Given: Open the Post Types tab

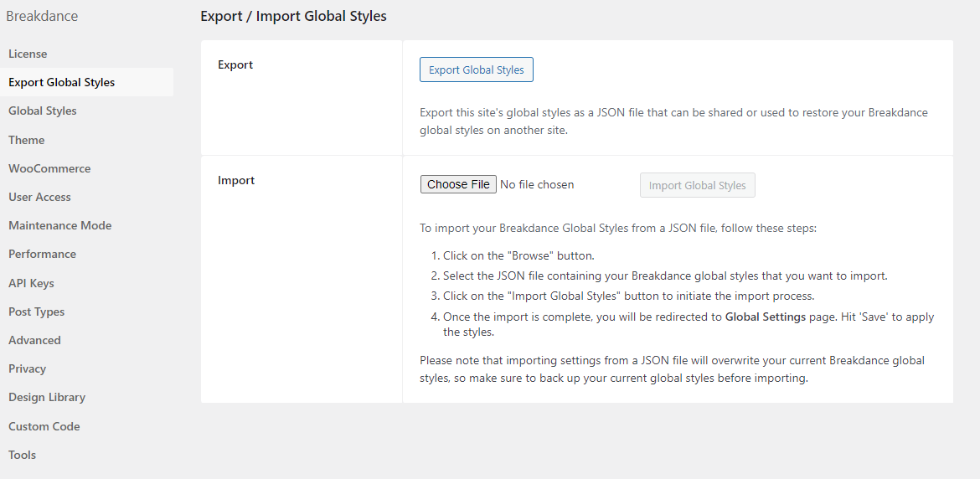Looking at the screenshot, I should pos(36,312).
